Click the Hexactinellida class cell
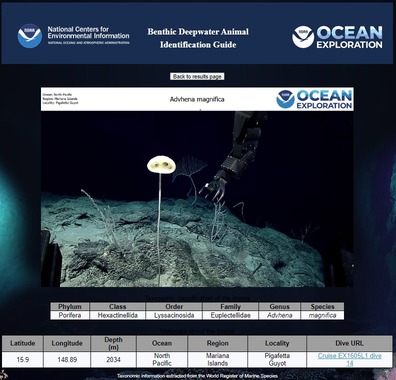Screen dimensions: 396x380 [x=117, y=315]
